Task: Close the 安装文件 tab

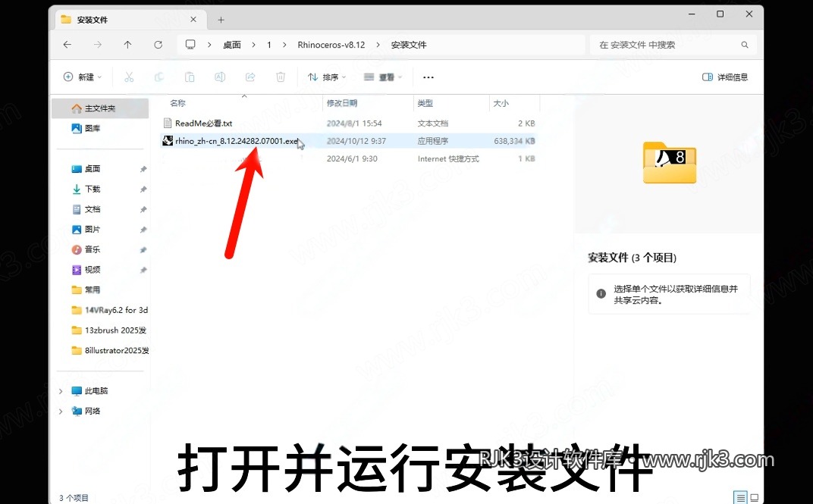Action: pyautogui.click(x=193, y=19)
